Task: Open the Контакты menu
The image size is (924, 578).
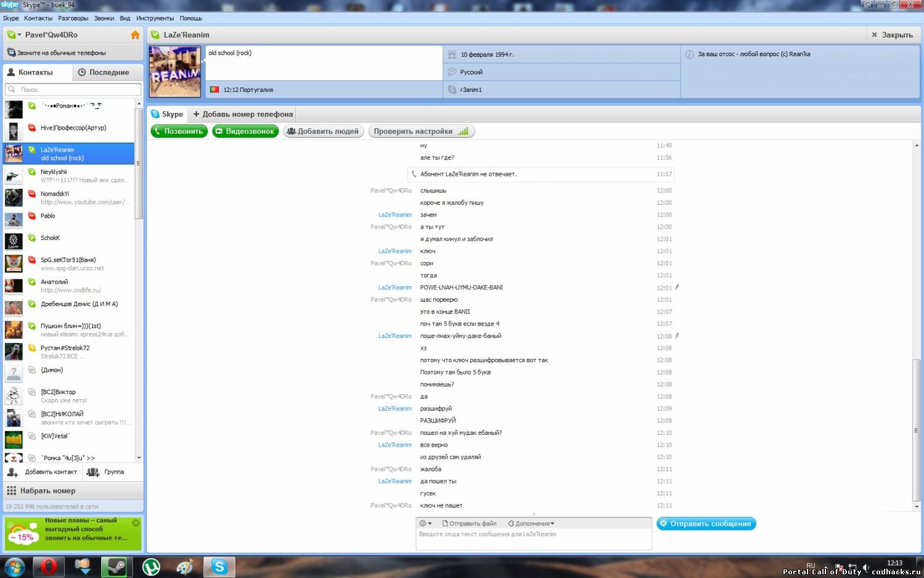Action: [38, 18]
